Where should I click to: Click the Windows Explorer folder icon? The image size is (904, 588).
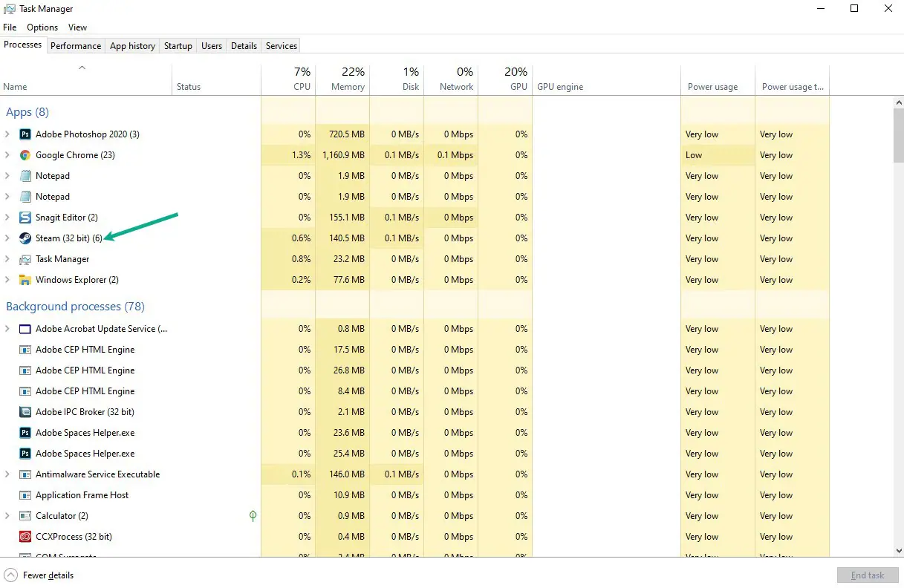[x=25, y=280]
